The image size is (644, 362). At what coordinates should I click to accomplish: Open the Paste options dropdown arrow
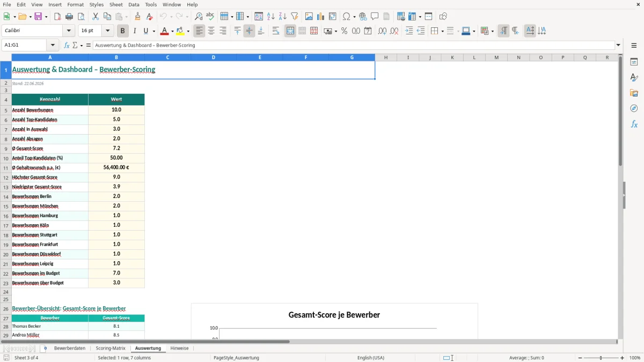point(127,17)
